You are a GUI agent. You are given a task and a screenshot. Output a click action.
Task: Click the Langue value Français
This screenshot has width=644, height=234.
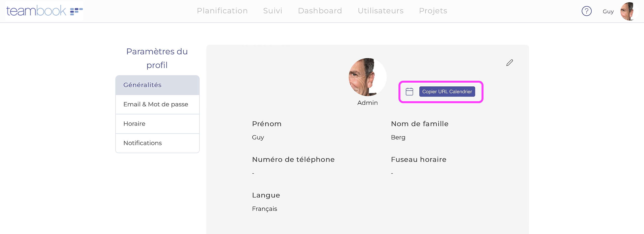[264, 209]
